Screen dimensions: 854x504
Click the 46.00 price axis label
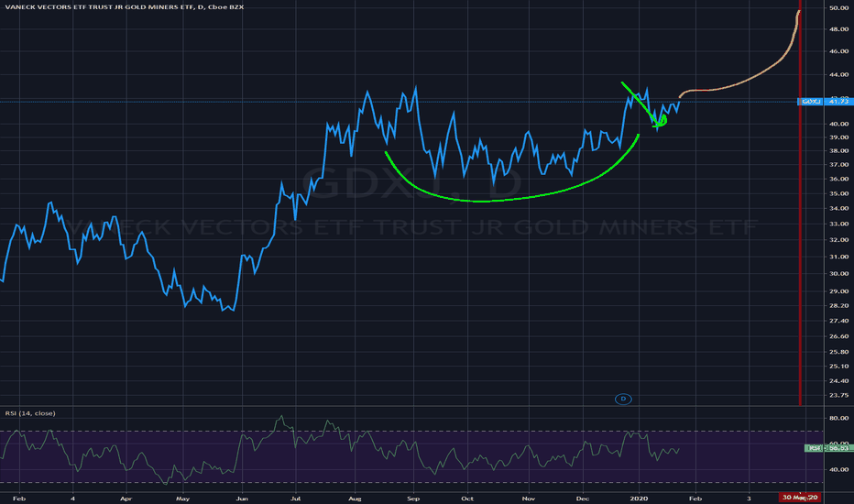(x=838, y=51)
